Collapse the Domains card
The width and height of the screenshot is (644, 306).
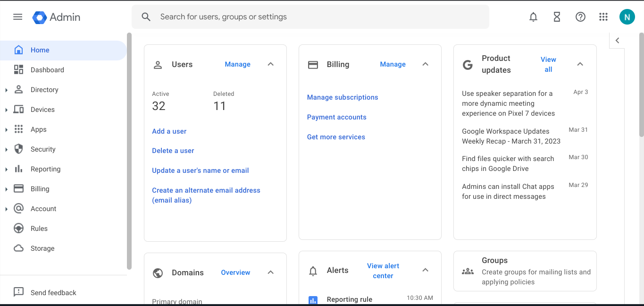pyautogui.click(x=271, y=272)
